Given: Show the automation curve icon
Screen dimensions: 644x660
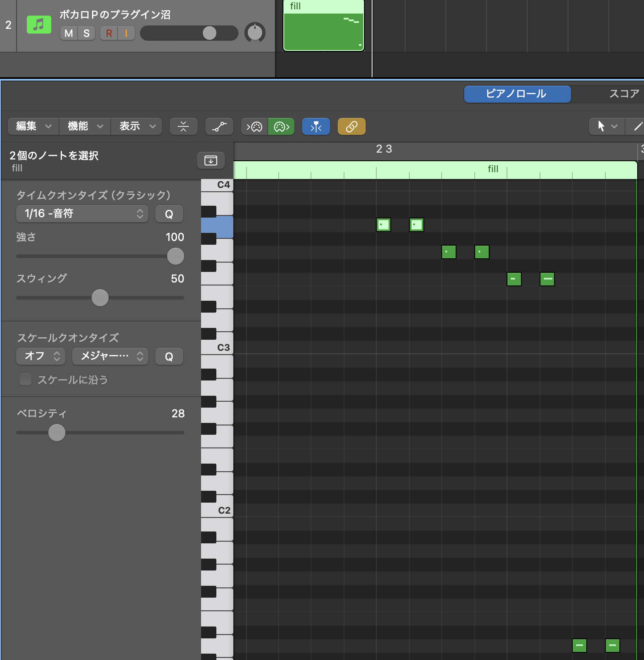Looking at the screenshot, I should pyautogui.click(x=219, y=126).
